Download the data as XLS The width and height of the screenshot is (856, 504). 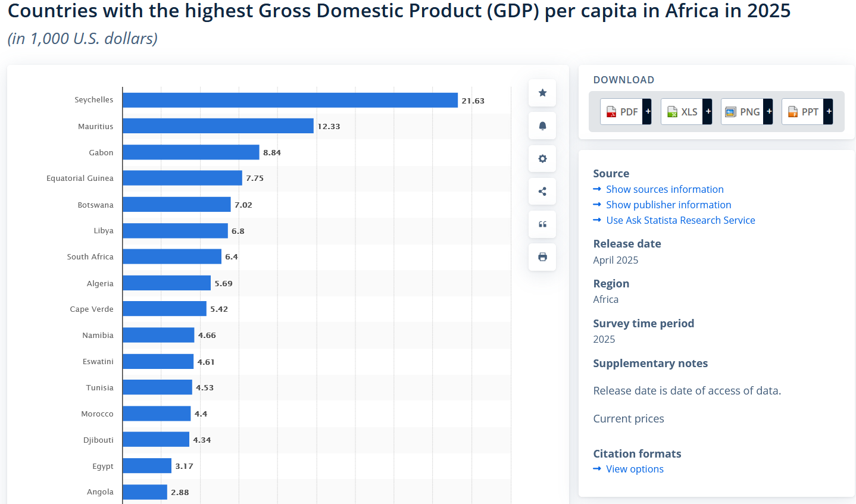point(682,112)
